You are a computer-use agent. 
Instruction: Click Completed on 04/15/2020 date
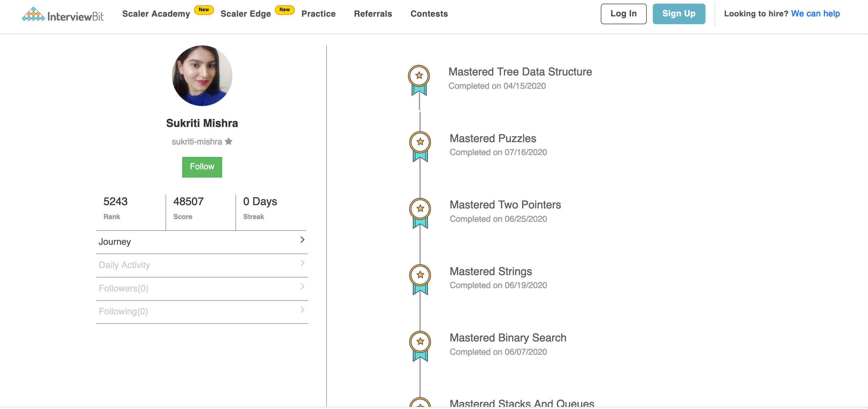click(497, 86)
